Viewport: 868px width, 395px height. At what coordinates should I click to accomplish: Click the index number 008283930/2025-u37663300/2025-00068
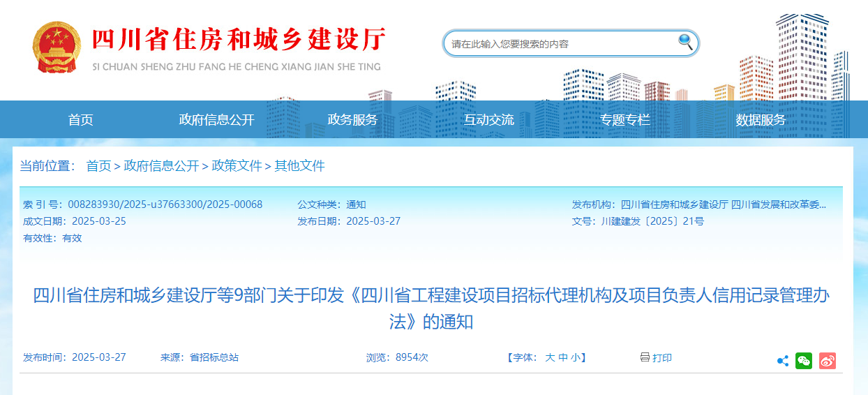165,204
